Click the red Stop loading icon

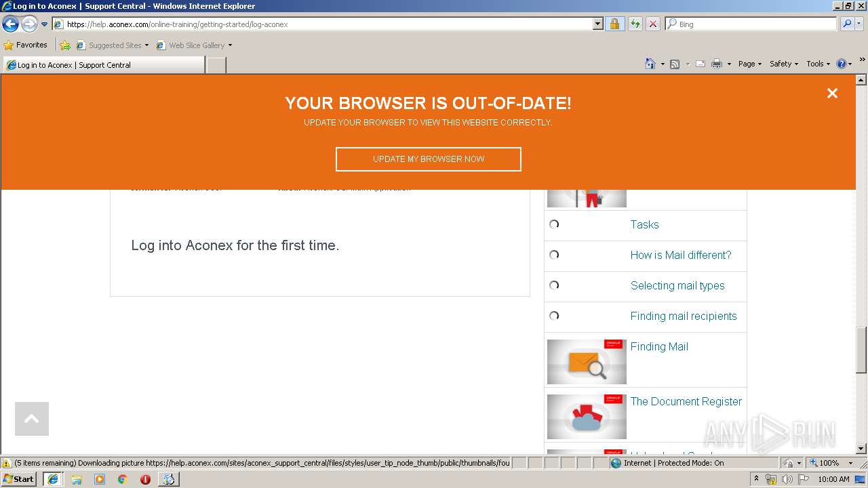[x=652, y=24]
